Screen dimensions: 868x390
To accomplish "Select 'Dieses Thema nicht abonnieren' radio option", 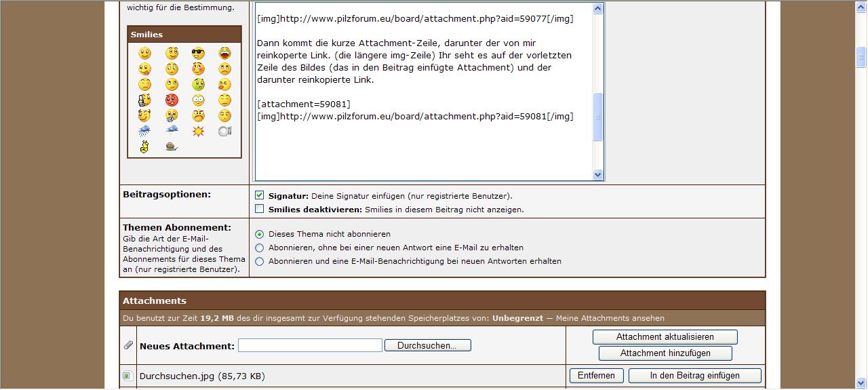I will pos(259,234).
